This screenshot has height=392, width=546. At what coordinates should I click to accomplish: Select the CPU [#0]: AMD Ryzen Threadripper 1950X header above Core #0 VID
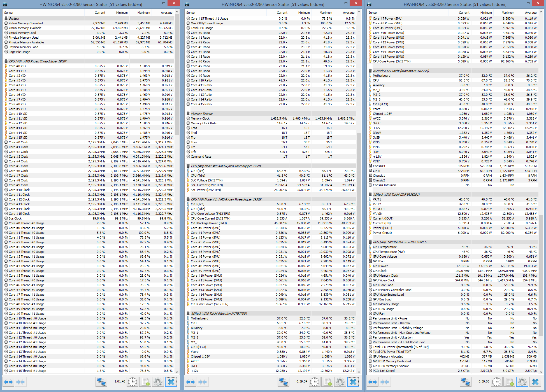pyautogui.click(x=89, y=61)
